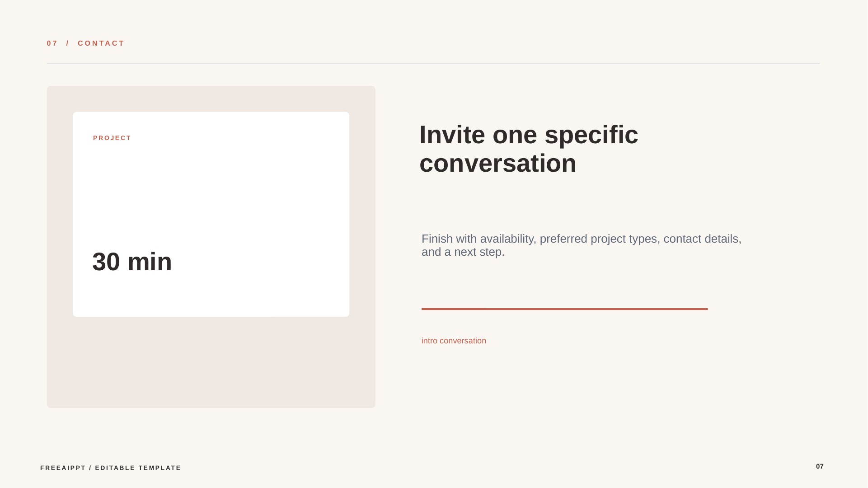Select the words "contact details" in paragraph
Screen dimensions: 868x488
701,239
